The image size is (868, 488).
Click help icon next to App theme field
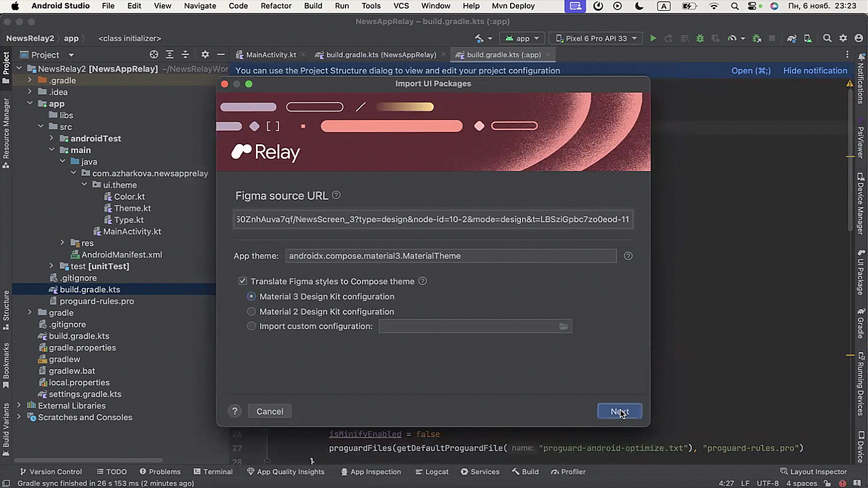point(628,256)
